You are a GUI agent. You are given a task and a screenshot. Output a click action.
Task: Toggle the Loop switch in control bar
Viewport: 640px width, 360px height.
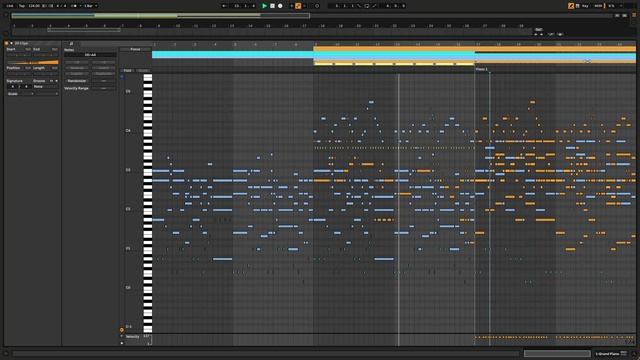pyautogui.click(x=367, y=6)
